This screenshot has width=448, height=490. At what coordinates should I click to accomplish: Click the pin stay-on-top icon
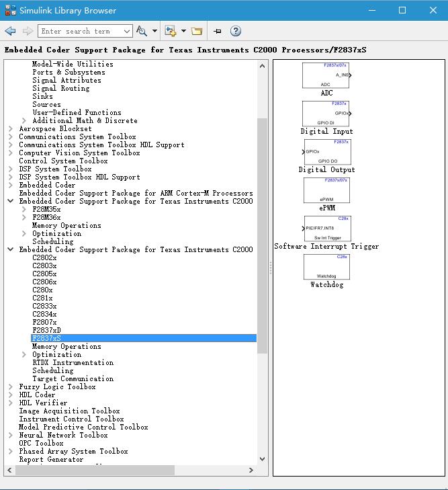(x=218, y=31)
